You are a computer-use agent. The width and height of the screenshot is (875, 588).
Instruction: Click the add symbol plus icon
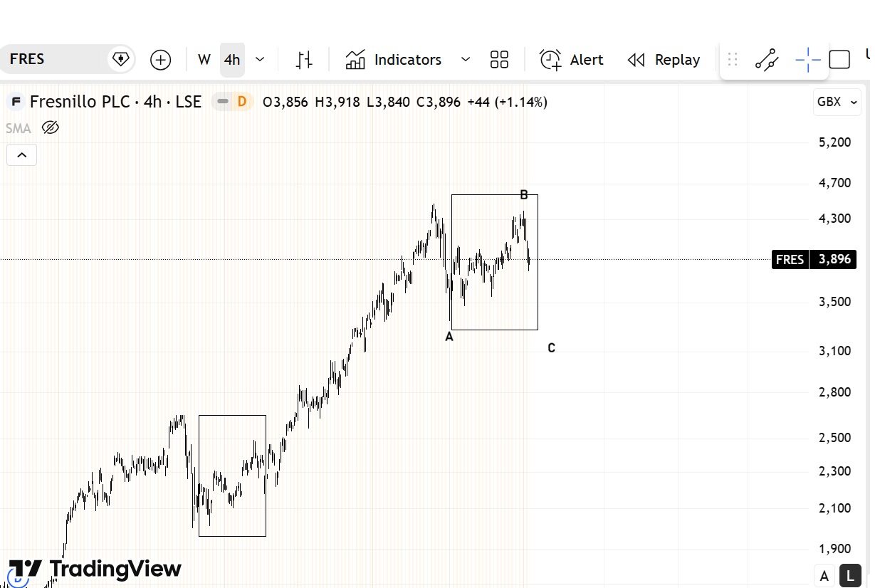tap(161, 60)
